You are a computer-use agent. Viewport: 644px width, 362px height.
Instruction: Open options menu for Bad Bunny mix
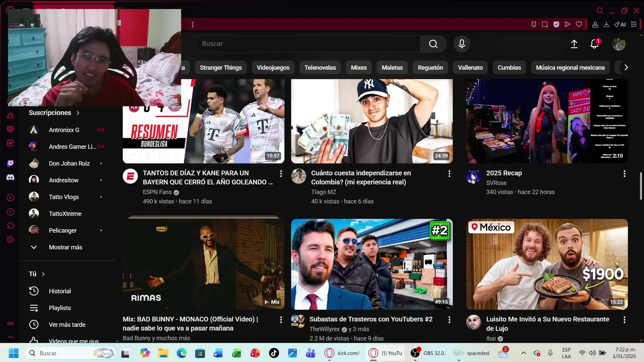click(x=281, y=320)
